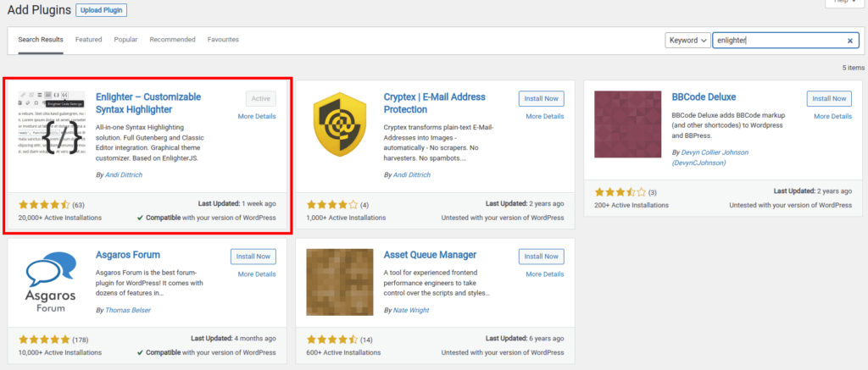Screen dimensions: 868x370
Task: Open the Enlighter – Customizable Syntax Highlighter title link
Action: coord(148,102)
